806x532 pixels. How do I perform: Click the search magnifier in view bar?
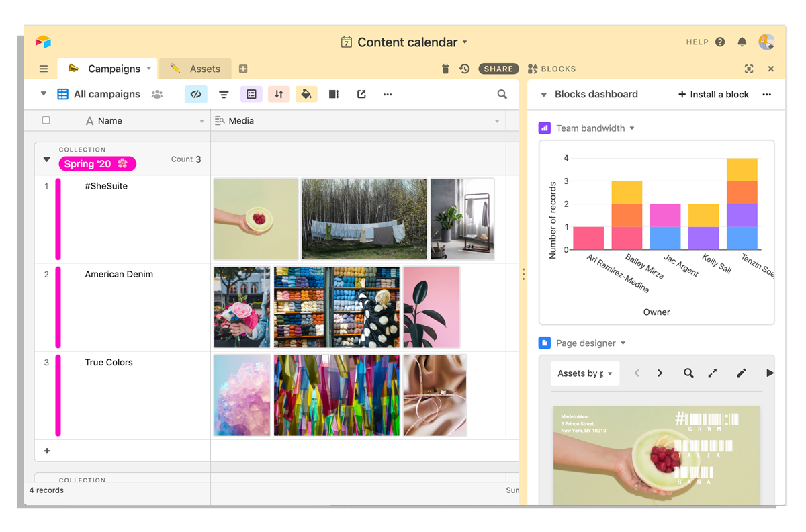502,95
